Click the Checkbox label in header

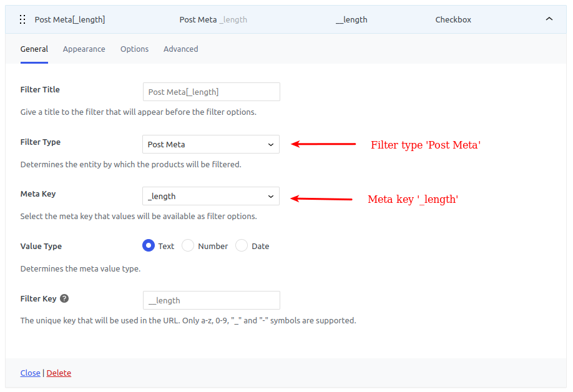point(453,20)
